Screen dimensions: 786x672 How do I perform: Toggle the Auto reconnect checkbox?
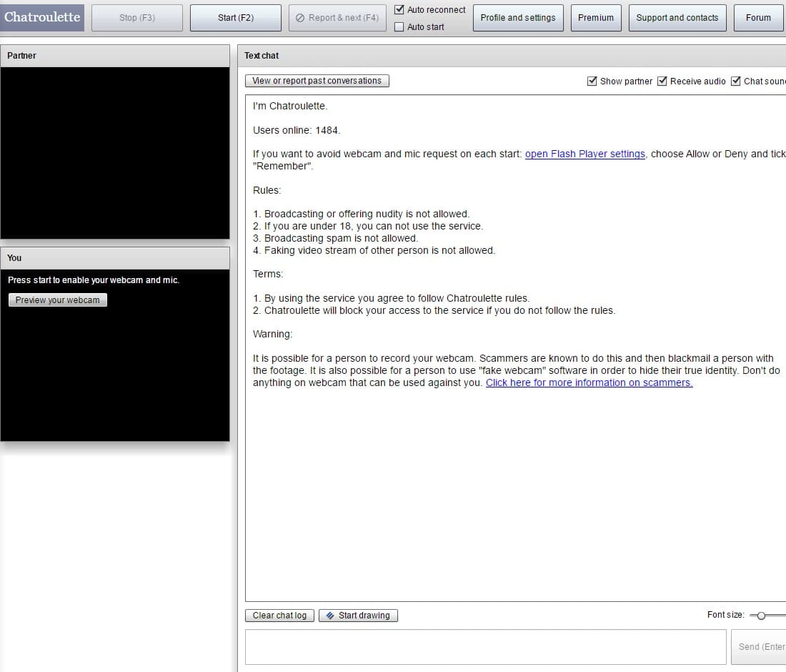399,9
